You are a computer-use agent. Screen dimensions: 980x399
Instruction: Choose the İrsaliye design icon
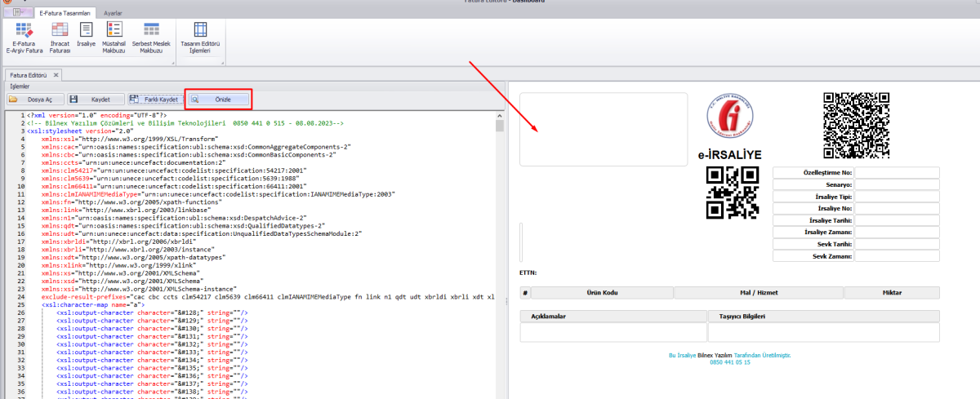86,36
